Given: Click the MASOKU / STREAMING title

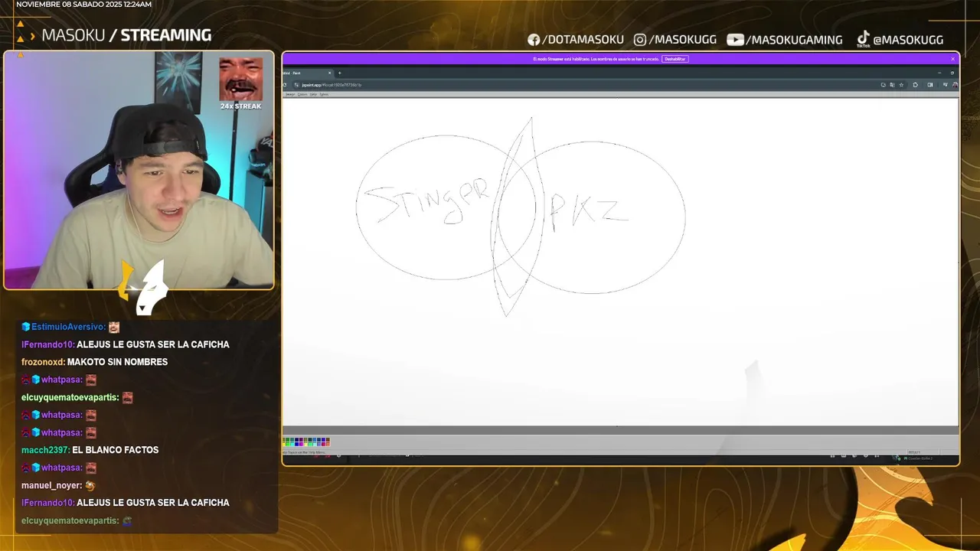Looking at the screenshot, I should pyautogui.click(x=126, y=35).
